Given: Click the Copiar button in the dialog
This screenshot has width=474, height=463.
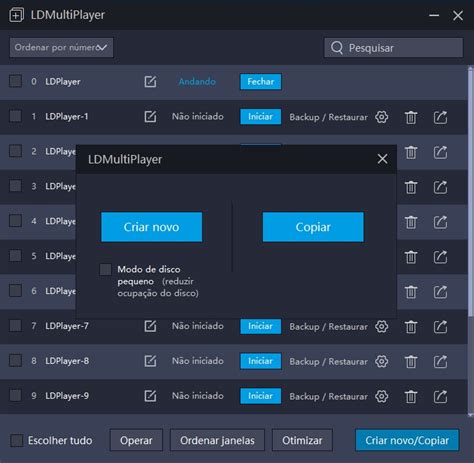Looking at the screenshot, I should (313, 227).
